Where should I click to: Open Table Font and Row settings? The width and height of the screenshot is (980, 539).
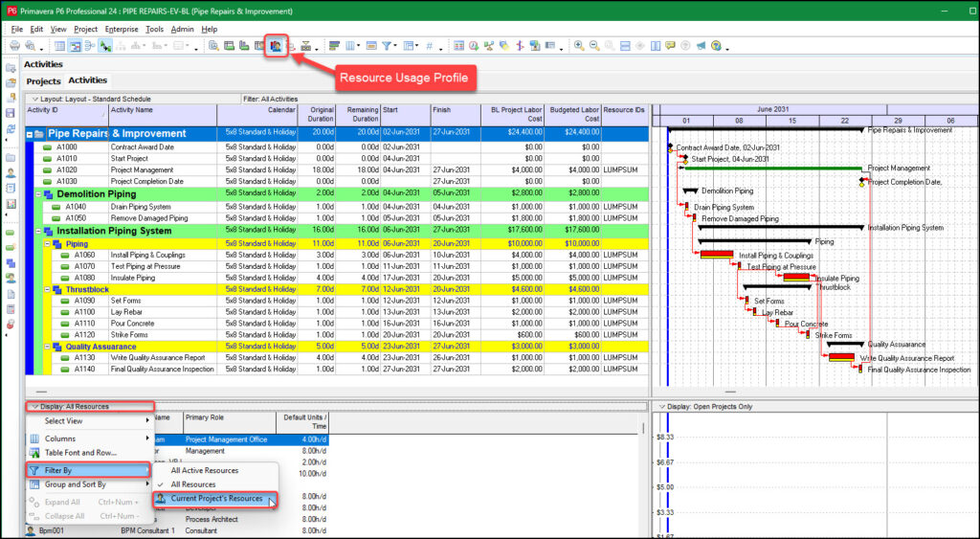tap(80, 452)
